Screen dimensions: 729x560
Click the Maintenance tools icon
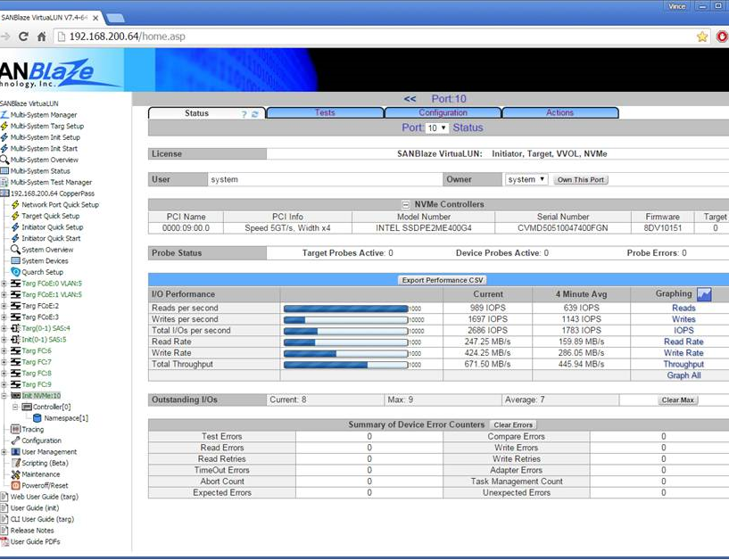[15, 474]
